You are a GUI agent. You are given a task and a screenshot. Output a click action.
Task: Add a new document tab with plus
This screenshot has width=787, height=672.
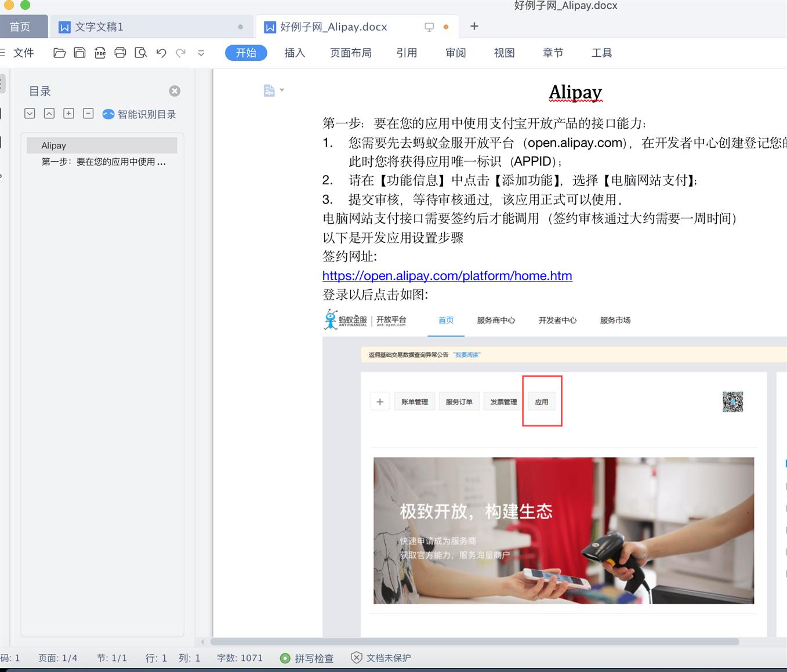[x=474, y=26]
